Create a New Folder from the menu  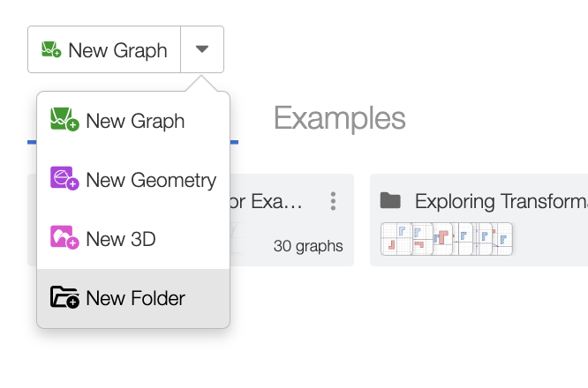tap(134, 298)
